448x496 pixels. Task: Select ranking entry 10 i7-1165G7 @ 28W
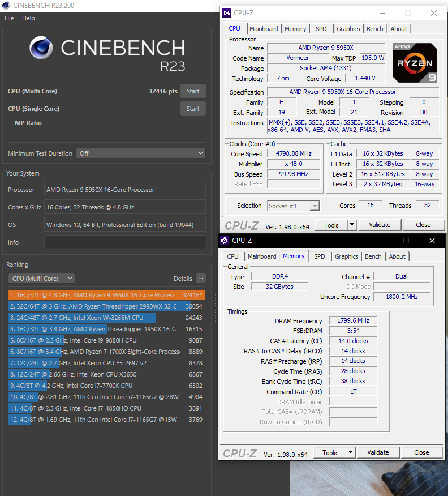106,397
